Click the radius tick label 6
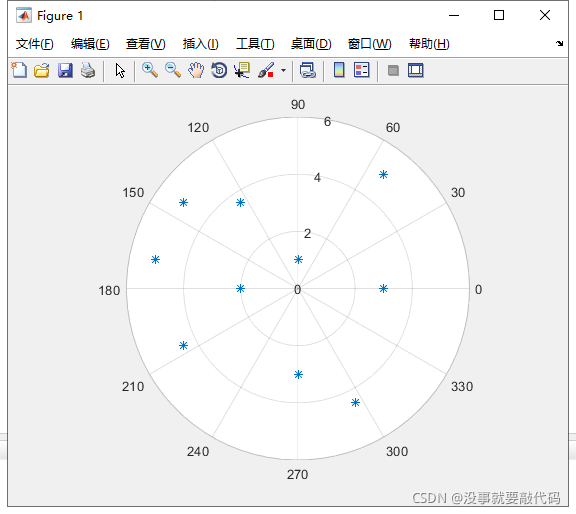The height and width of the screenshot is (514, 576). (x=327, y=122)
